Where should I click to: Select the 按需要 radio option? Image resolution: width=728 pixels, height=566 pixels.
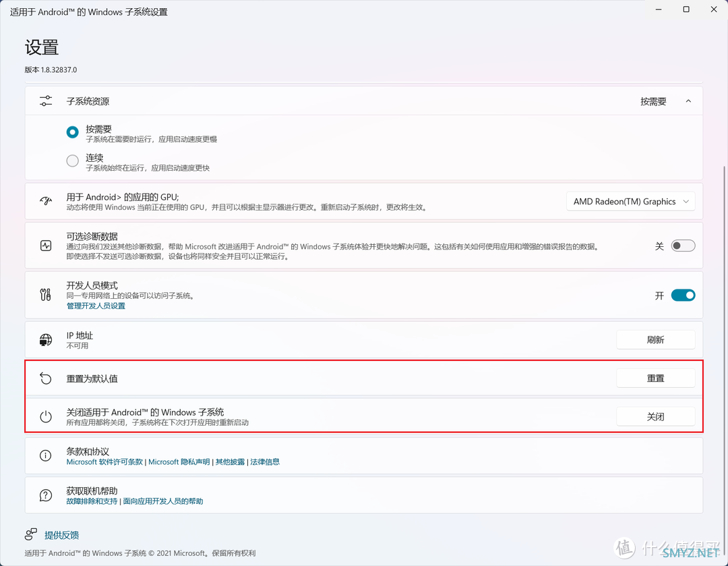[72, 132]
